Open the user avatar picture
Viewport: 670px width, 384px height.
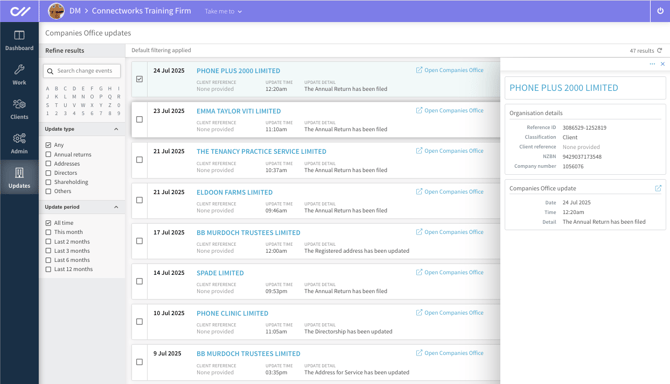coord(56,11)
